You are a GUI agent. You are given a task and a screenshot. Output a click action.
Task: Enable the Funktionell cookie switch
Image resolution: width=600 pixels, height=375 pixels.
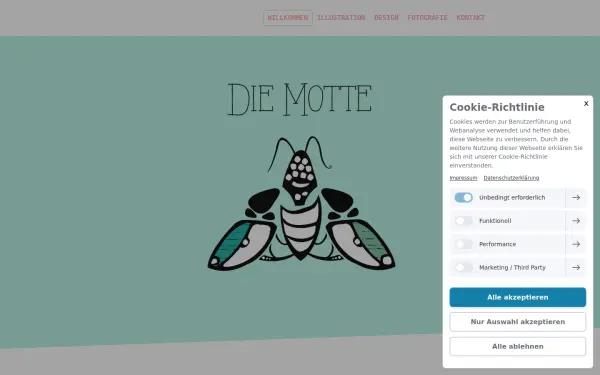[463, 221]
